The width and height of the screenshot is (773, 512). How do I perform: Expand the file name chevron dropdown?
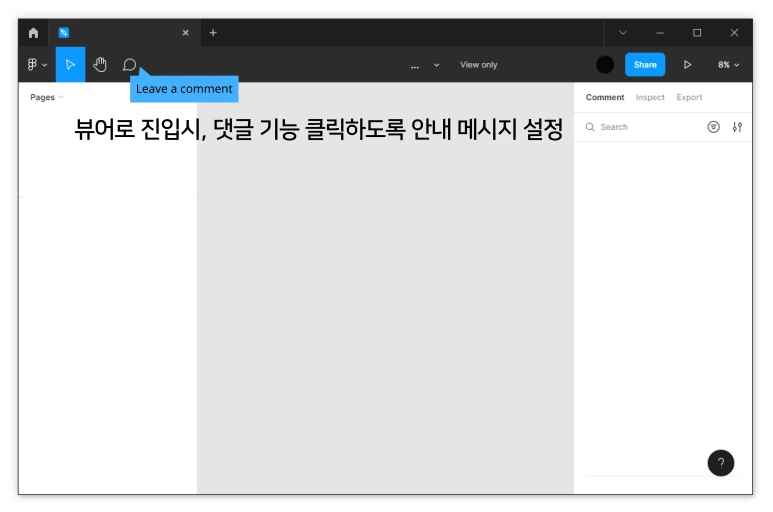[436, 65]
